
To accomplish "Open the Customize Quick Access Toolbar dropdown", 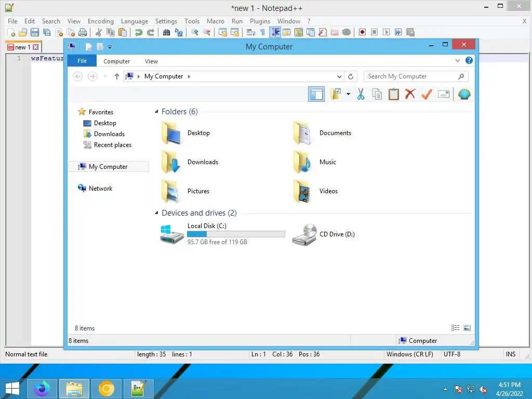I will point(110,47).
